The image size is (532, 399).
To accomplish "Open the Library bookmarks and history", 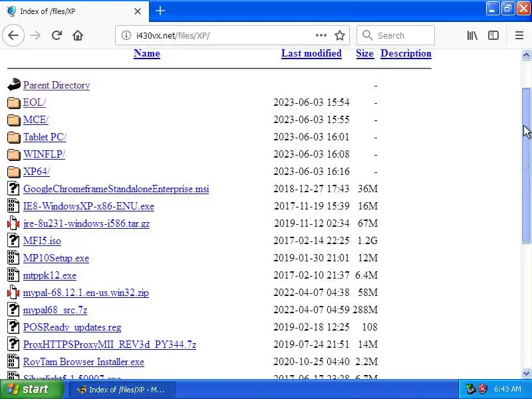I will pos(472,35).
